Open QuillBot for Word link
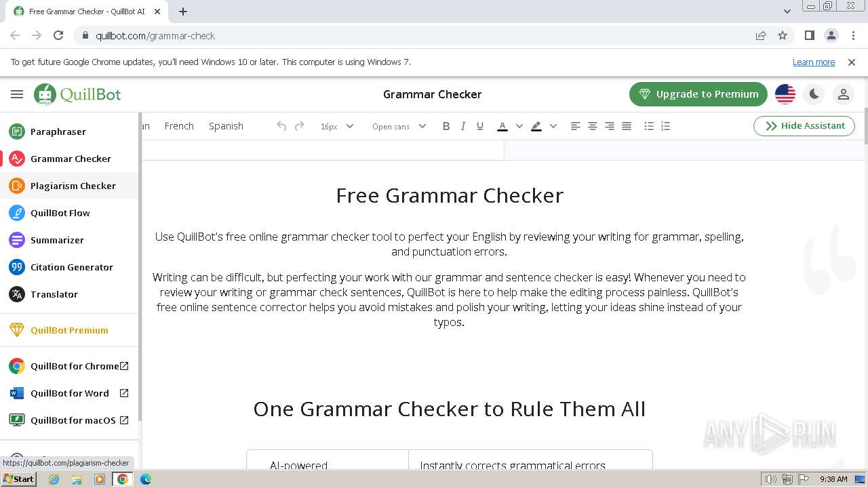868x488 pixels. [69, 393]
